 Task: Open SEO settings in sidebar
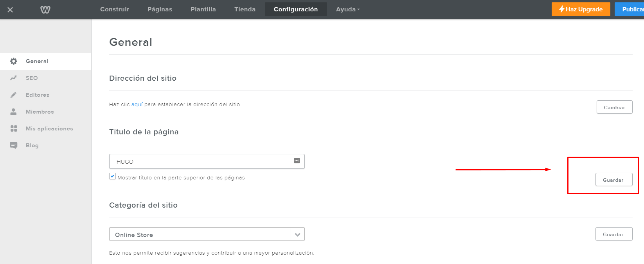(45, 78)
